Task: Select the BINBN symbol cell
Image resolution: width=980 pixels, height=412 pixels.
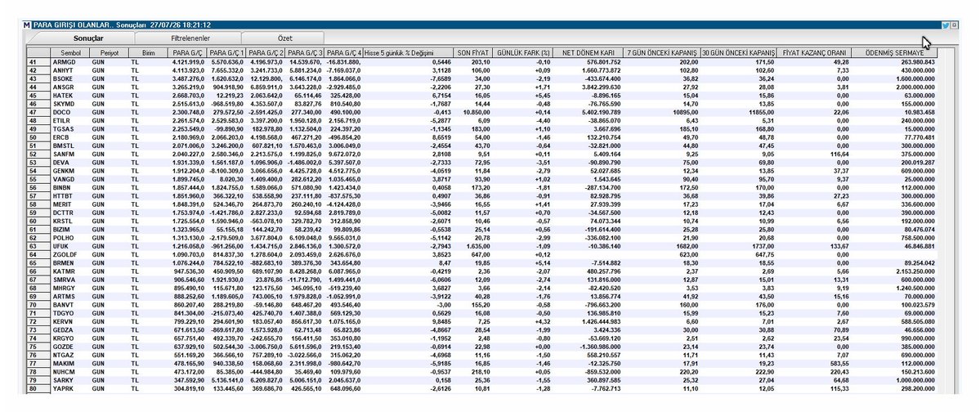Action: [70, 186]
